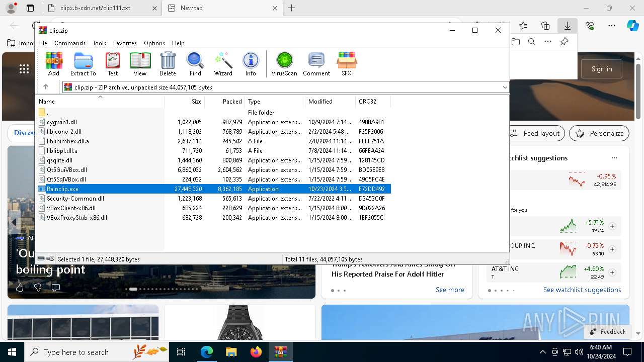Viewport: 644px width, 362px height.
Task: Open the Help menu
Action: (x=178, y=43)
